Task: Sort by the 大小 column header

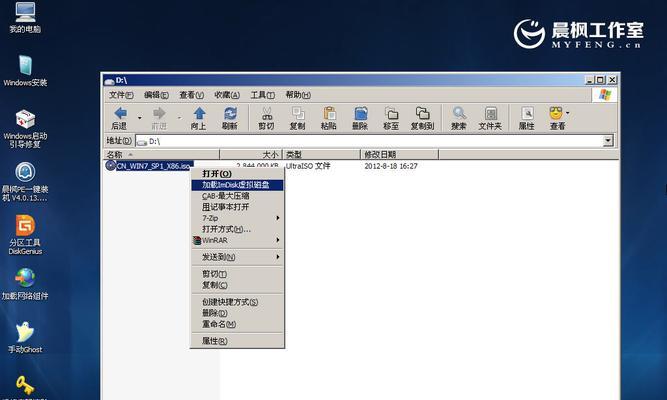Action: pyautogui.click(x=251, y=154)
